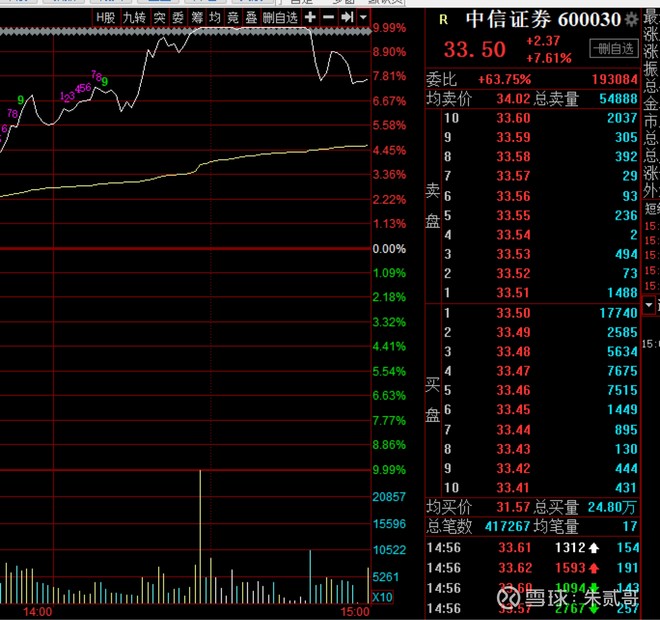Click the arrow-to-bar icon in chart toolbar
The height and width of the screenshot is (620, 660).
pyautogui.click(x=346, y=18)
